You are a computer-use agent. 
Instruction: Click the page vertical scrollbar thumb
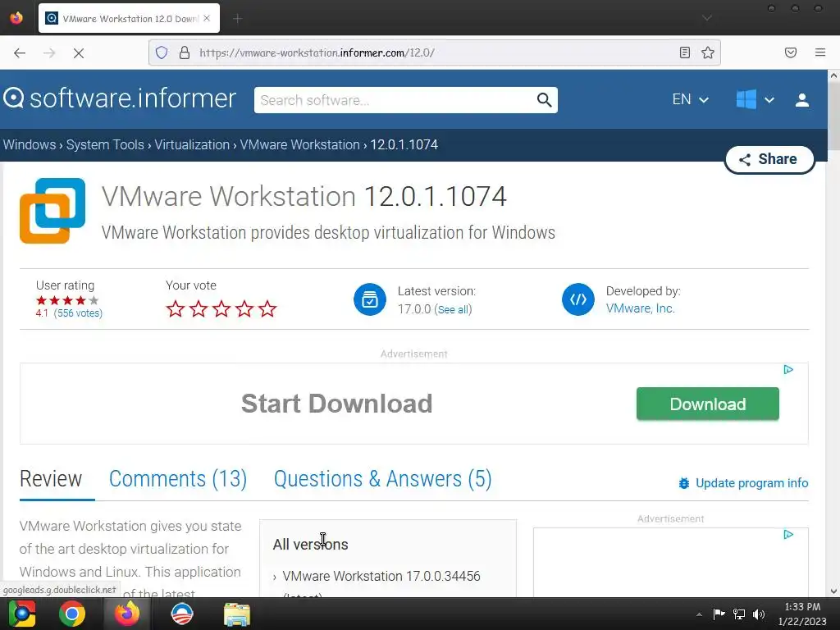(x=833, y=118)
